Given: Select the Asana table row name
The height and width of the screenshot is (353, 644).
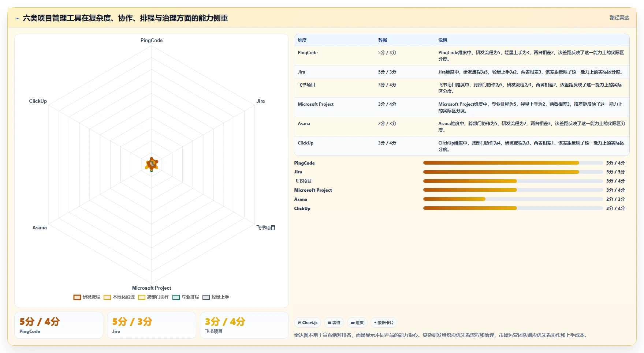Looking at the screenshot, I should click(x=304, y=124).
